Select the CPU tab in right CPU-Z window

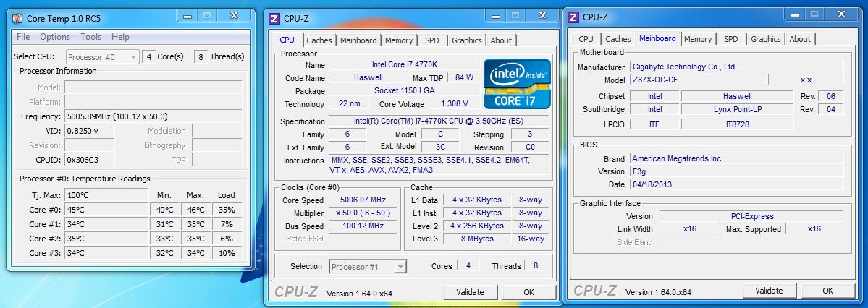[x=586, y=39]
